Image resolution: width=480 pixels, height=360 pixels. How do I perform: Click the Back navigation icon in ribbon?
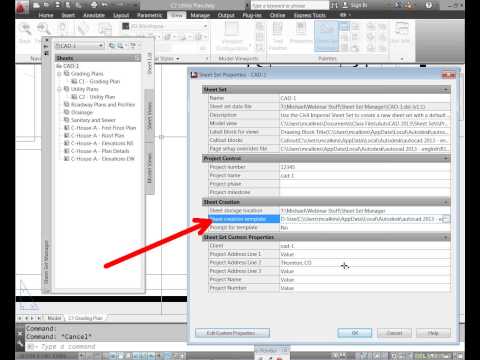[25, 33]
